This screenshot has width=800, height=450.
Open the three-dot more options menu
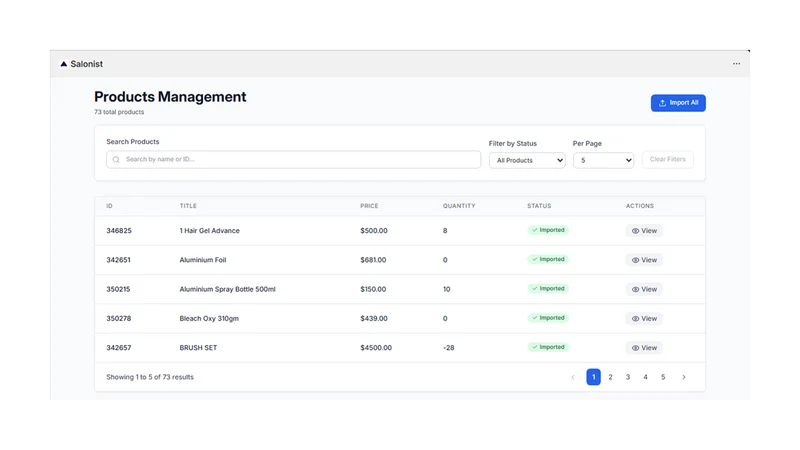(x=736, y=64)
